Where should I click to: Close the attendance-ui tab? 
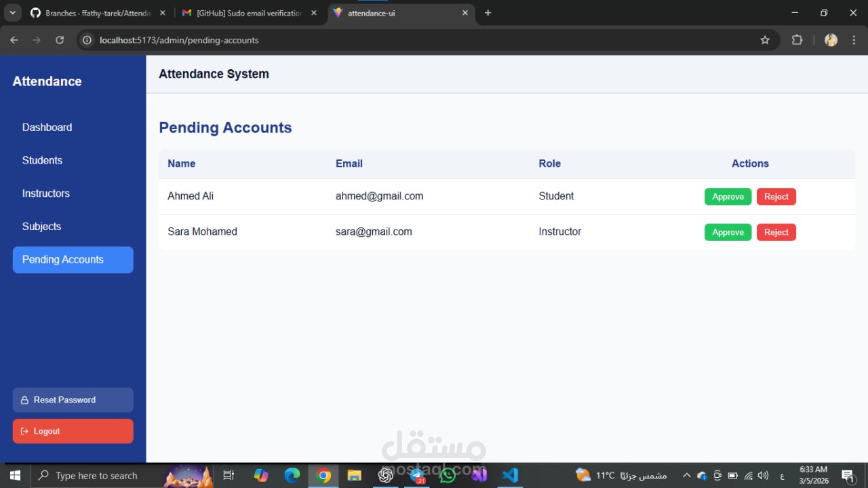pyautogui.click(x=465, y=13)
